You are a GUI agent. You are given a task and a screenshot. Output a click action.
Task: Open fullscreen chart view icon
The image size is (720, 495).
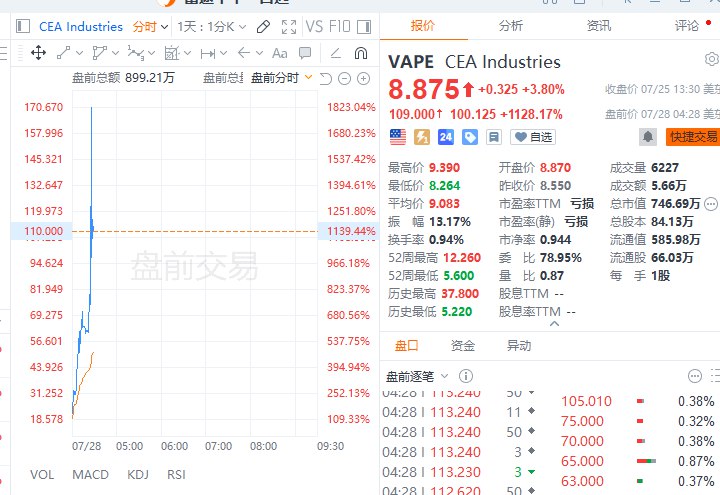pos(288,27)
